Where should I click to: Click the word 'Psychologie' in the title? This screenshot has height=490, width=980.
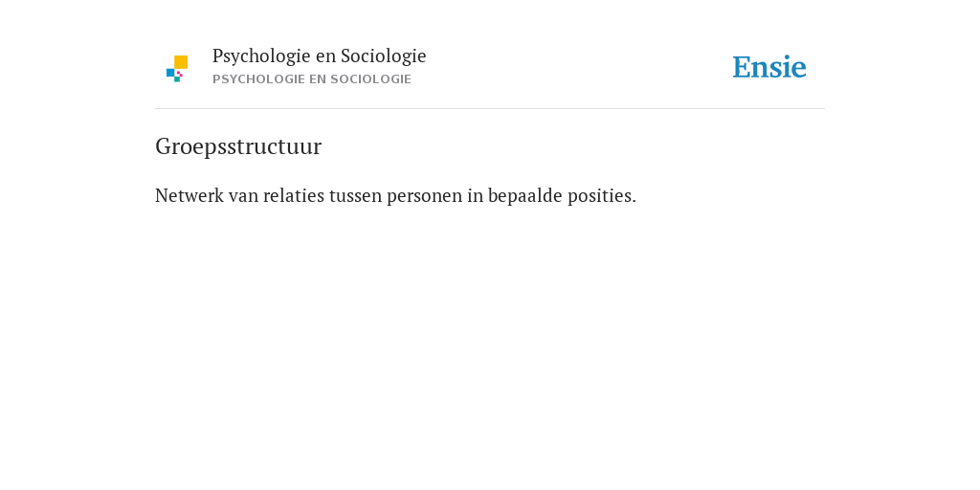tap(262, 56)
